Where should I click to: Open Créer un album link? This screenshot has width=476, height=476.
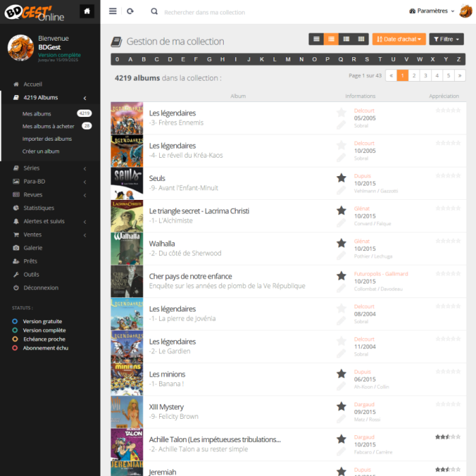point(41,151)
